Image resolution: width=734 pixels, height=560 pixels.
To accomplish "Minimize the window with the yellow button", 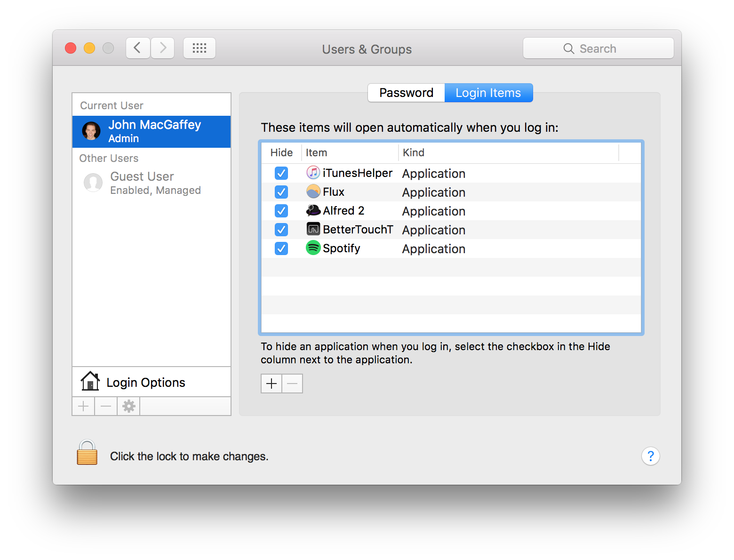I will 89,48.
